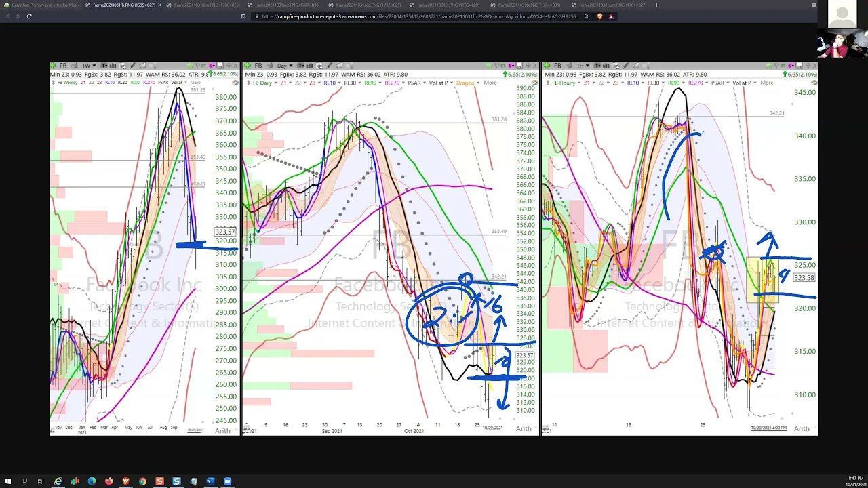Viewport: 868px width, 488px height.
Task: Click More on the hourly chart indicators
Action: 766,83
